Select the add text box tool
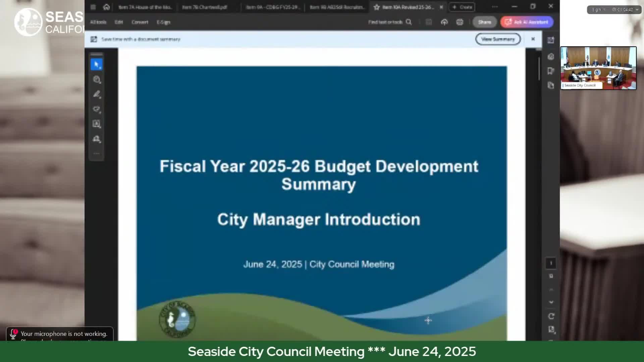644x362 pixels. [x=97, y=124]
